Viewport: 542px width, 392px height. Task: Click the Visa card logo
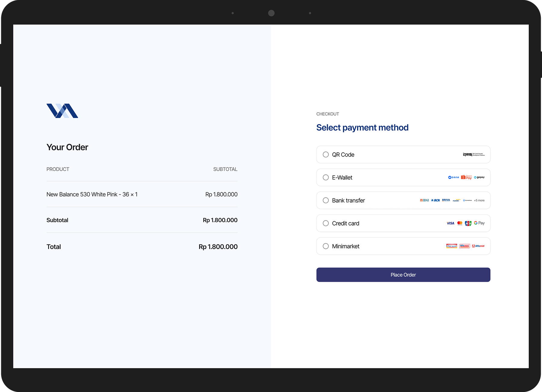[x=450, y=223]
